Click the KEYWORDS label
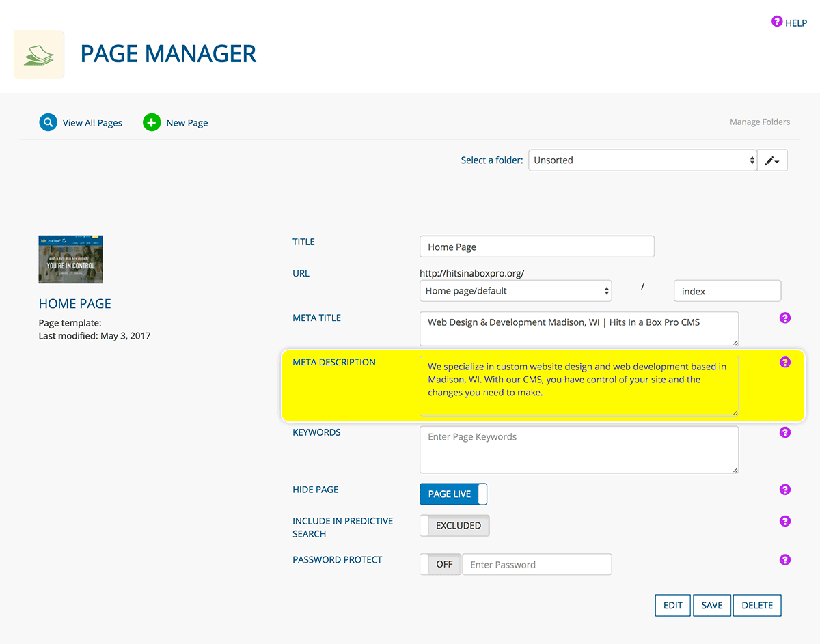This screenshot has height=644, width=820. pos(316,432)
